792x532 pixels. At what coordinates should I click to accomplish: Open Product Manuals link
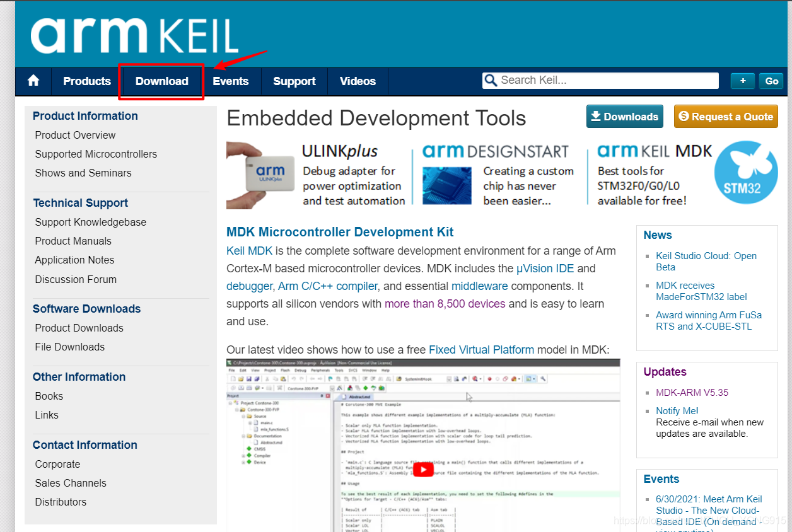click(x=73, y=241)
